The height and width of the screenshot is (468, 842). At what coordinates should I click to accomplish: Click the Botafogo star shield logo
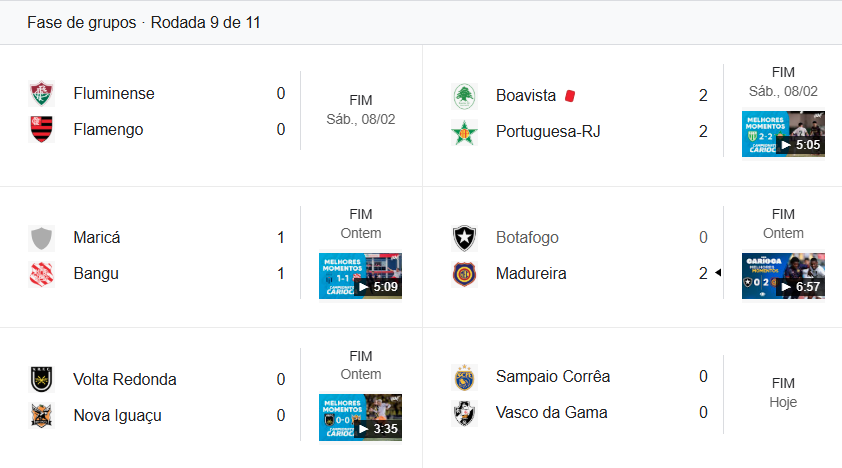coord(464,238)
